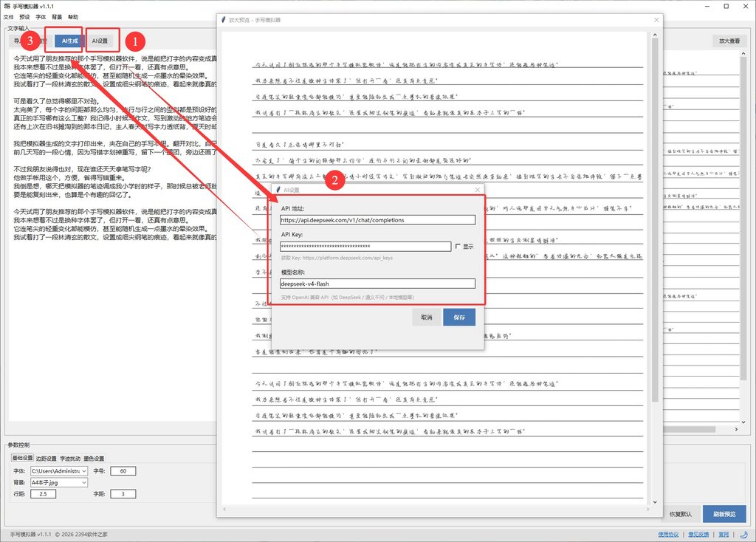Viewport: 756px width, 542px height.
Task: Click the text line 不过我朋友说得也对
Action: 82,169
